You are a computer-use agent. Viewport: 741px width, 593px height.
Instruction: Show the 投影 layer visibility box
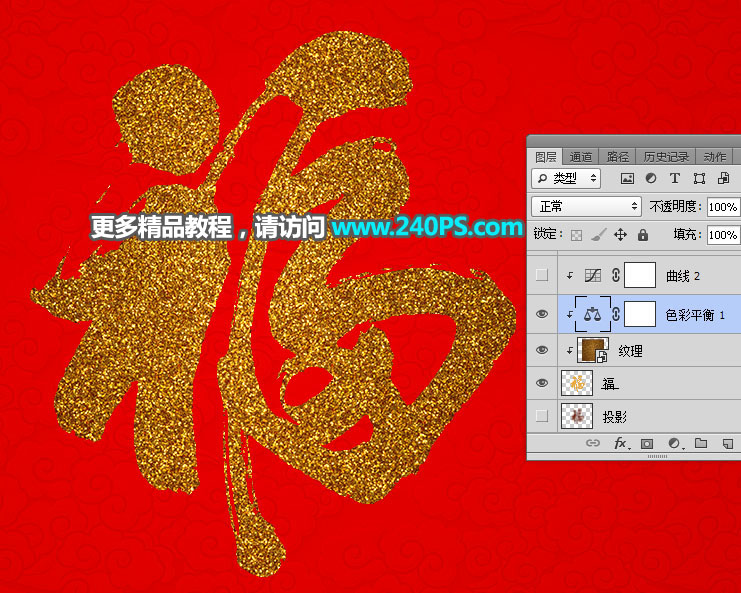[x=542, y=416]
